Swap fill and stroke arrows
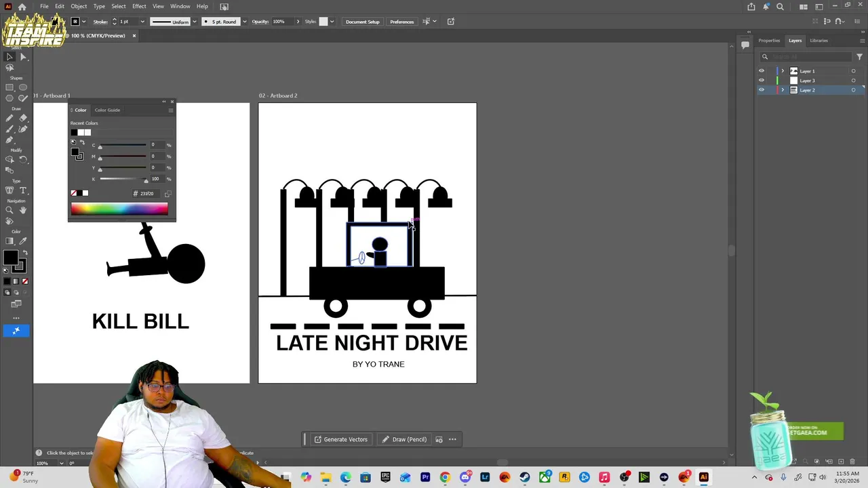The width and height of the screenshot is (868, 488). pos(24,253)
